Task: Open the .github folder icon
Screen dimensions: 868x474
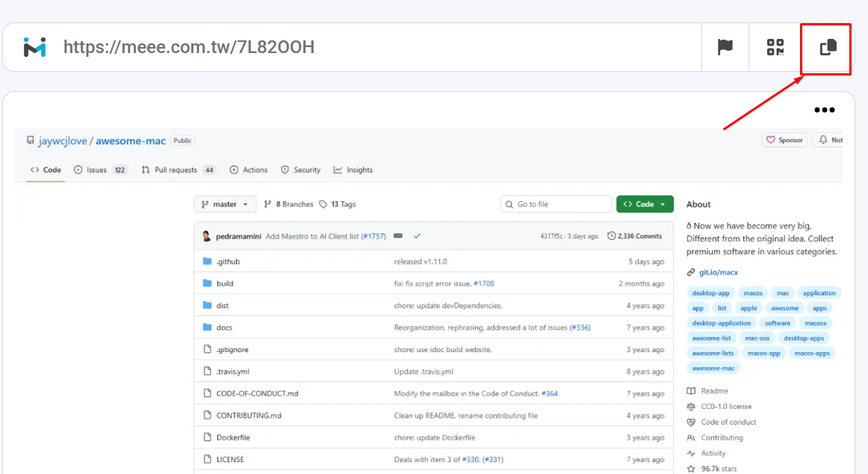Action: [x=207, y=262]
